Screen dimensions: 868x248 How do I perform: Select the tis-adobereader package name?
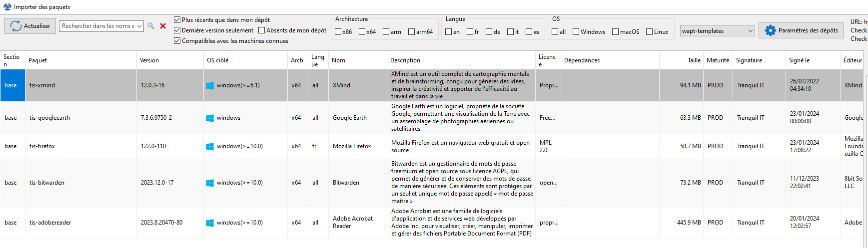coord(50,223)
